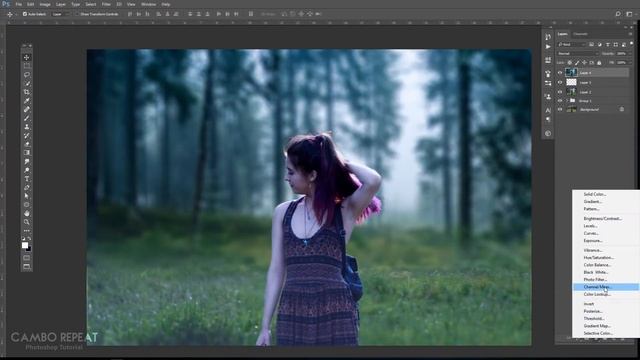
Task: Select the Eraser tool
Action: 27,144
